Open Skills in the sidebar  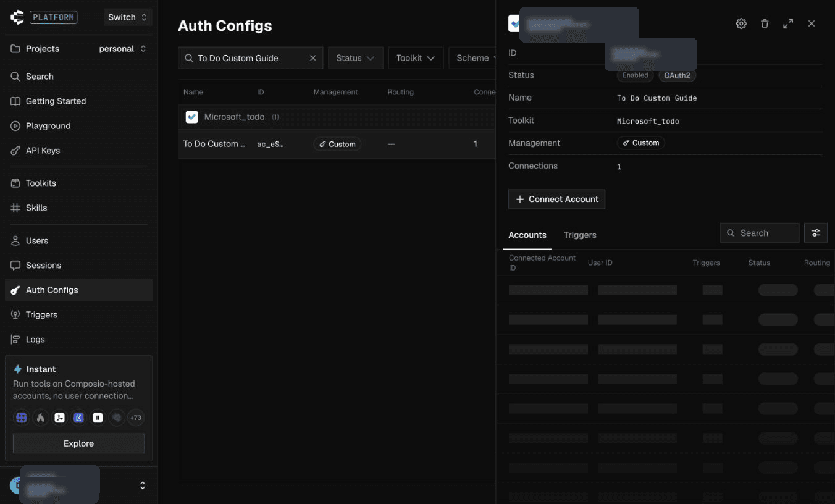tap(78, 208)
